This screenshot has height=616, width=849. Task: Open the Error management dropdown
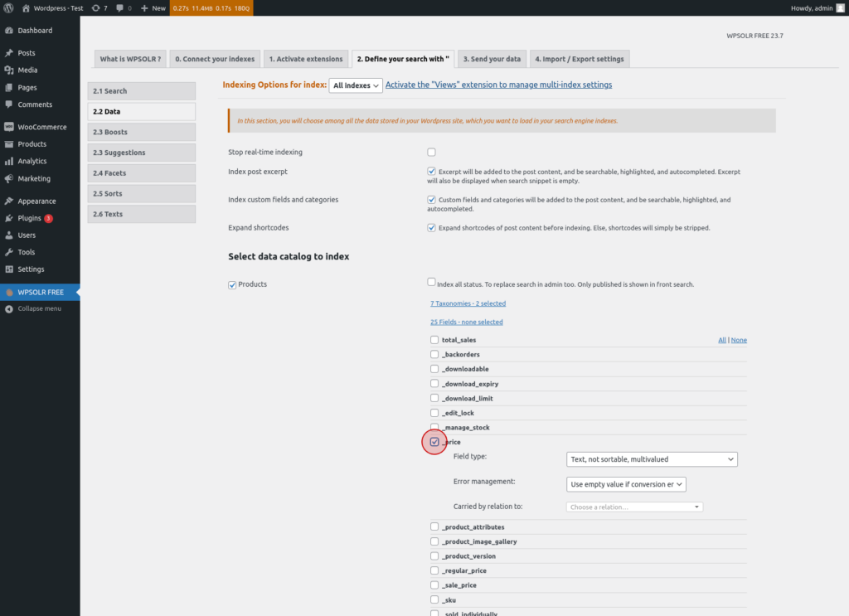point(627,484)
